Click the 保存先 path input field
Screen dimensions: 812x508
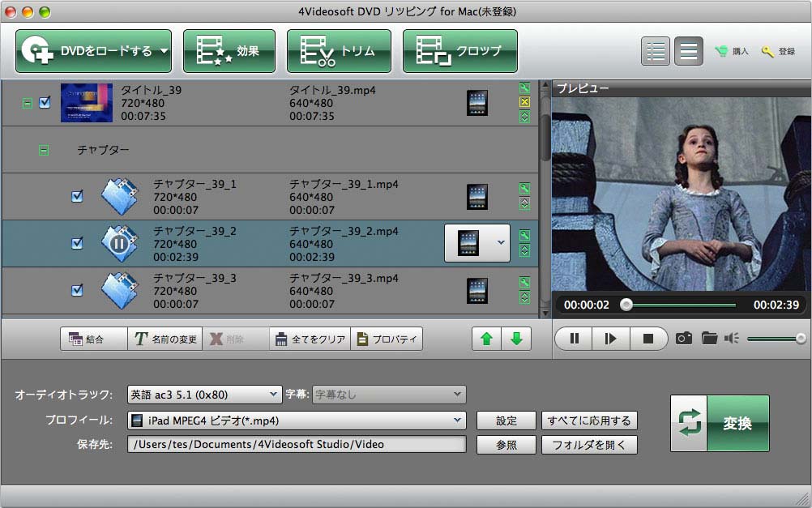tap(297, 445)
